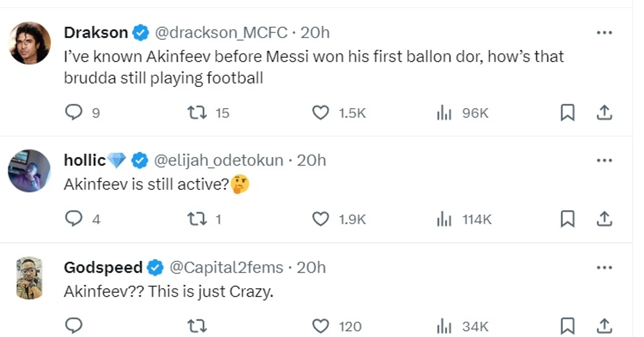This screenshot has width=644, height=337.
Task: Like hollic's tweet
Action: [x=321, y=219]
